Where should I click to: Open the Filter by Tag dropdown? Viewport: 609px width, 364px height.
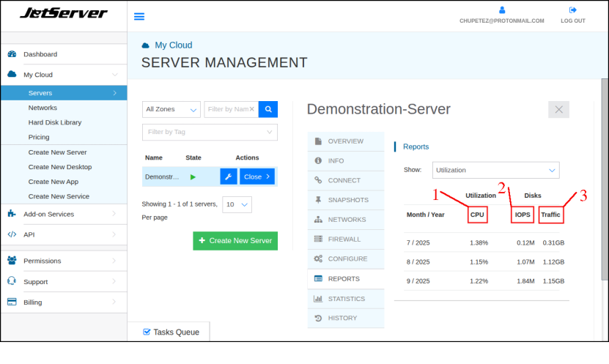(210, 132)
